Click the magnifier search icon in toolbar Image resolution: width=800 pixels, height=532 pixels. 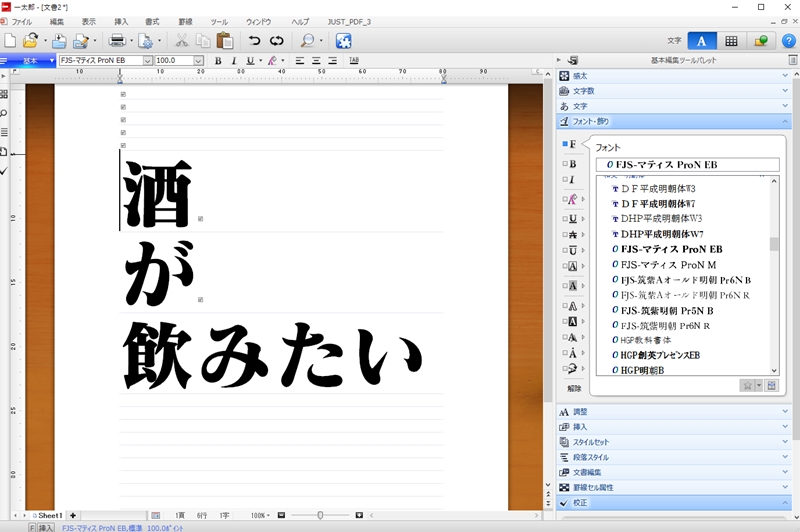point(307,41)
